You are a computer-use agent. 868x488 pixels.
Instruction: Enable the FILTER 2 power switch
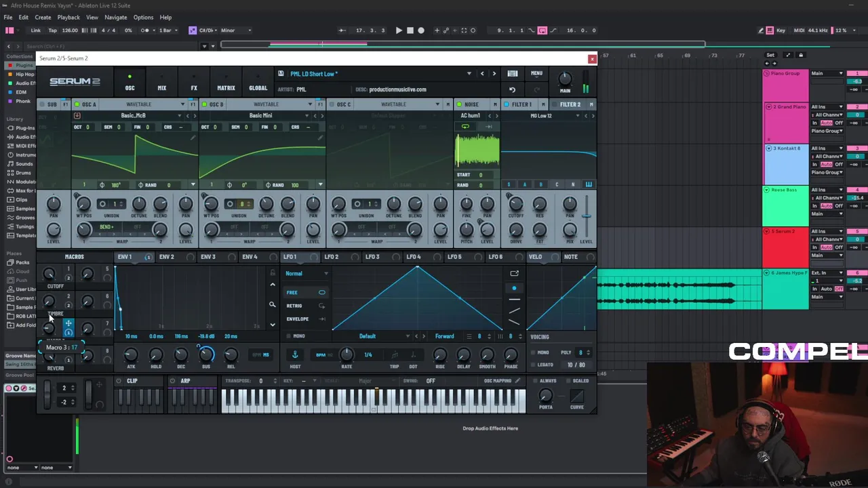click(554, 104)
